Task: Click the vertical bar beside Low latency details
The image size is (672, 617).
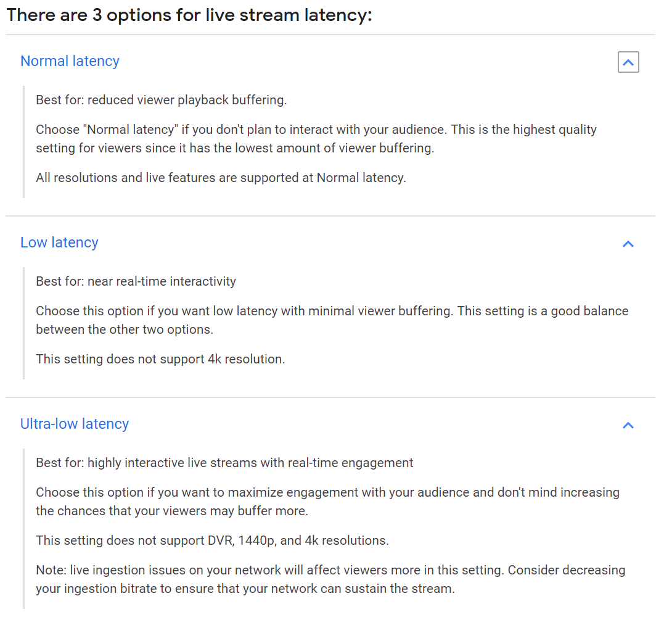Action: pos(23,323)
